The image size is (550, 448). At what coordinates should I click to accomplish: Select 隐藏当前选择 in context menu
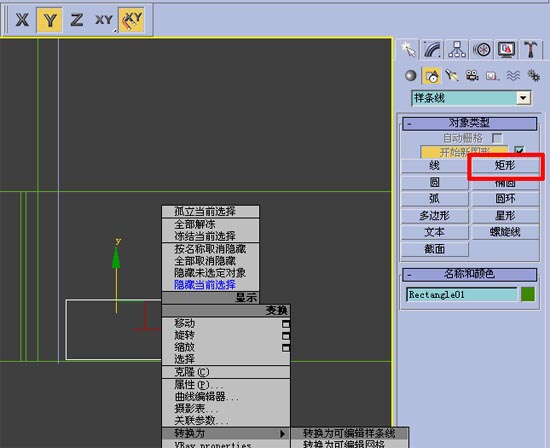(205, 285)
